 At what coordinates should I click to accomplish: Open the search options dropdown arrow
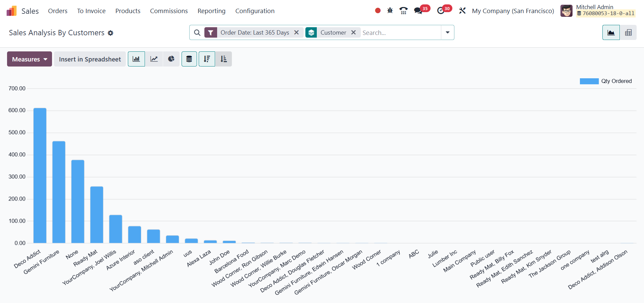[447, 33]
